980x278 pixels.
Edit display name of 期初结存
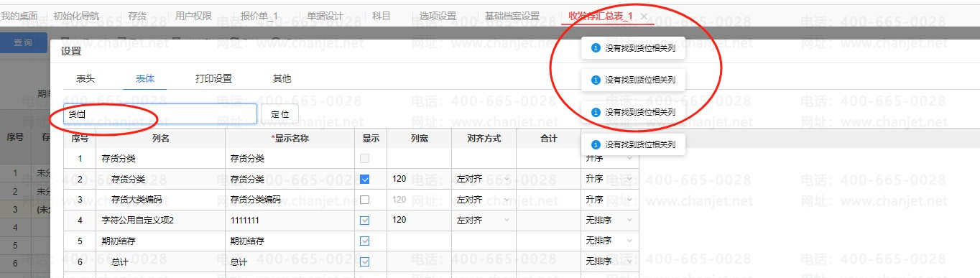[290, 241]
